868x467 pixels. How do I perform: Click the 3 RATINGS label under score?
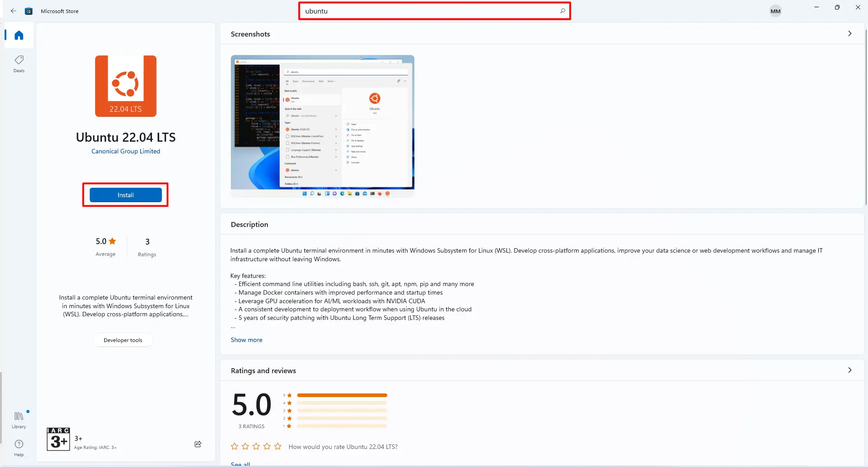pyautogui.click(x=252, y=426)
